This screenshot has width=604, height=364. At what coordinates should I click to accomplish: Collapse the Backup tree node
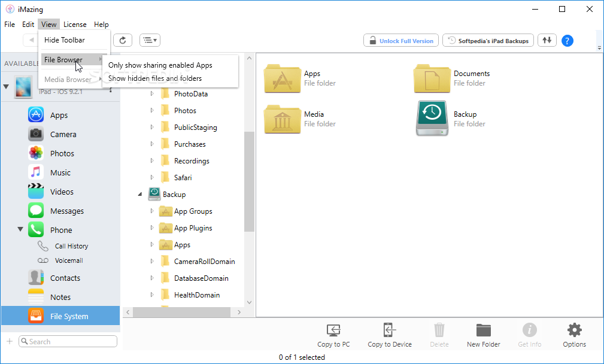coord(140,195)
